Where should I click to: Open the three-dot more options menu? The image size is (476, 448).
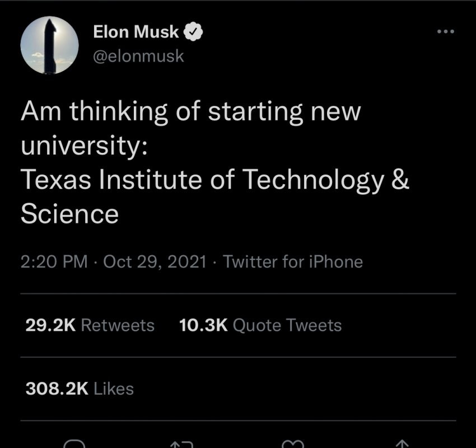(x=446, y=32)
